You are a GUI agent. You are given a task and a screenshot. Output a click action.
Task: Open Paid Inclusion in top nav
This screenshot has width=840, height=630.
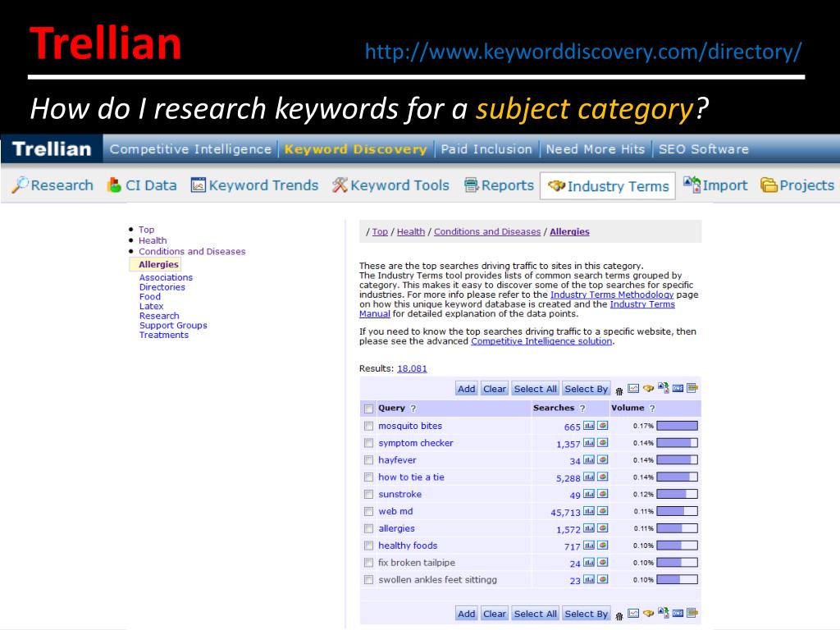point(486,149)
